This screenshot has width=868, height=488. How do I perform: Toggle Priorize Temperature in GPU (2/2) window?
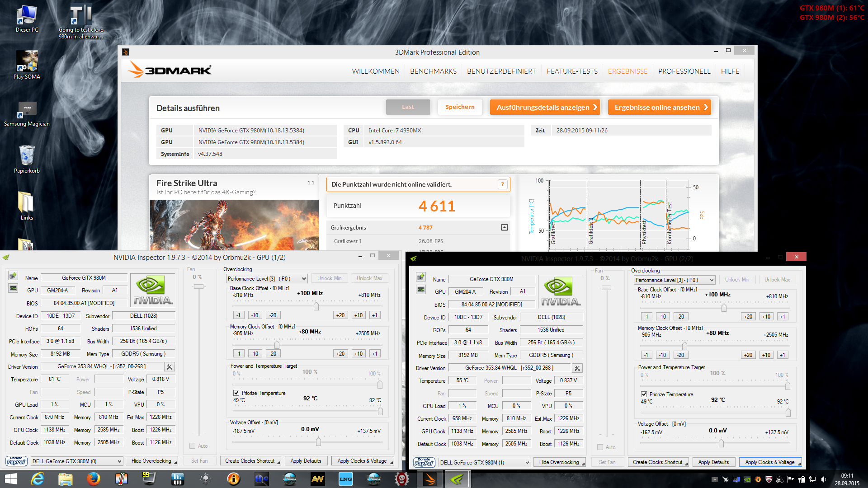[644, 394]
